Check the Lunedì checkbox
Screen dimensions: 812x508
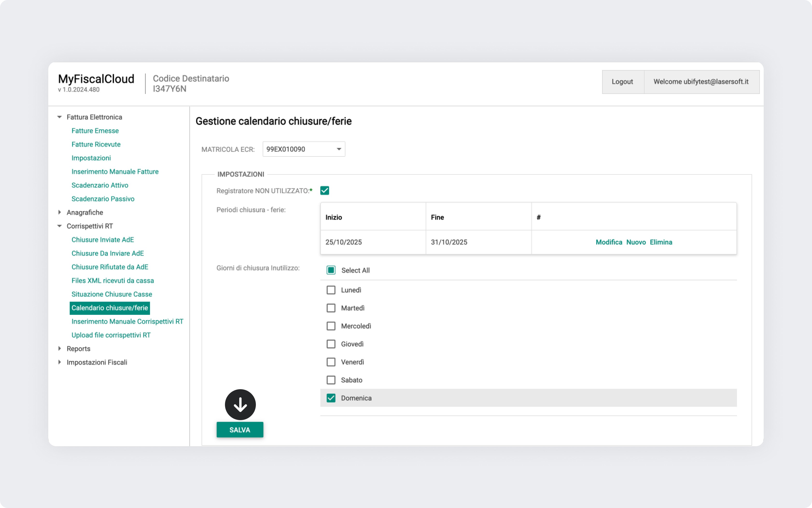point(331,290)
